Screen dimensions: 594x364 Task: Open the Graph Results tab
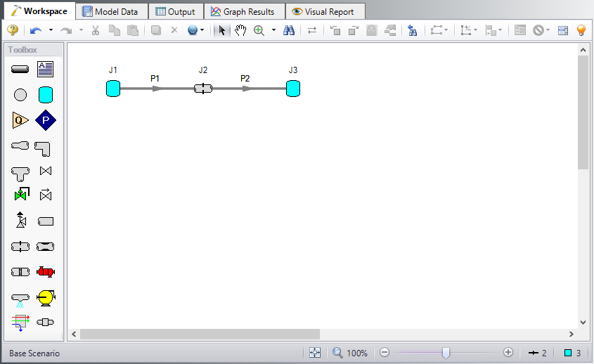coord(243,11)
